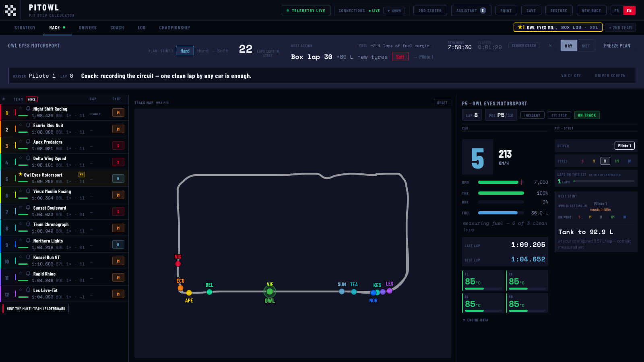Set car status to ON TRACK

(x=587, y=115)
